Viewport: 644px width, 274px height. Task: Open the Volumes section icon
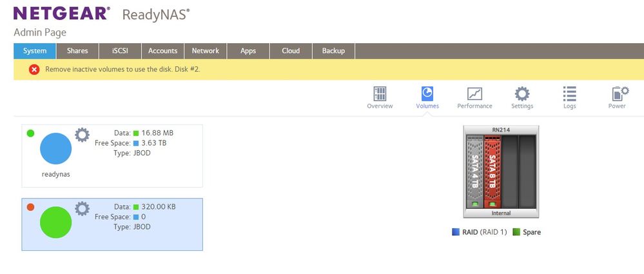click(427, 93)
